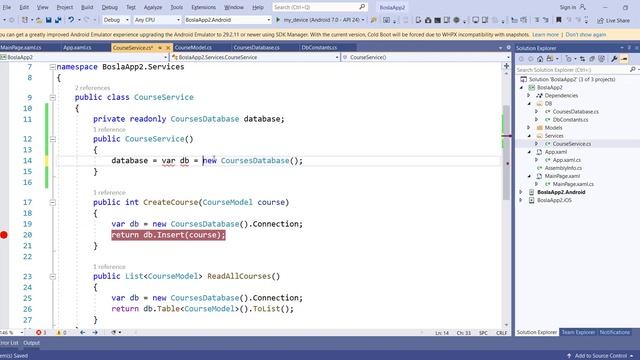Open the Extensions menu
Viewport: 640px width, 360px height.
coord(203,7)
